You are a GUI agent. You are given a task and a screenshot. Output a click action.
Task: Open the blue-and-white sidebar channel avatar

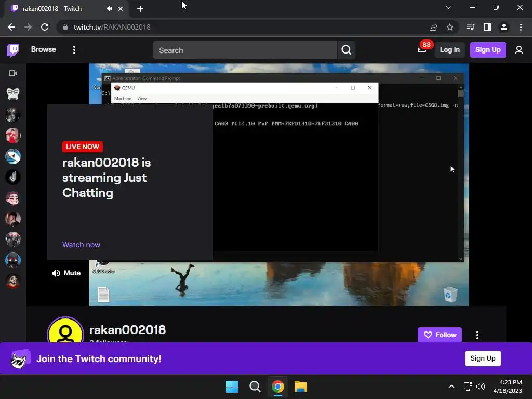(13, 156)
